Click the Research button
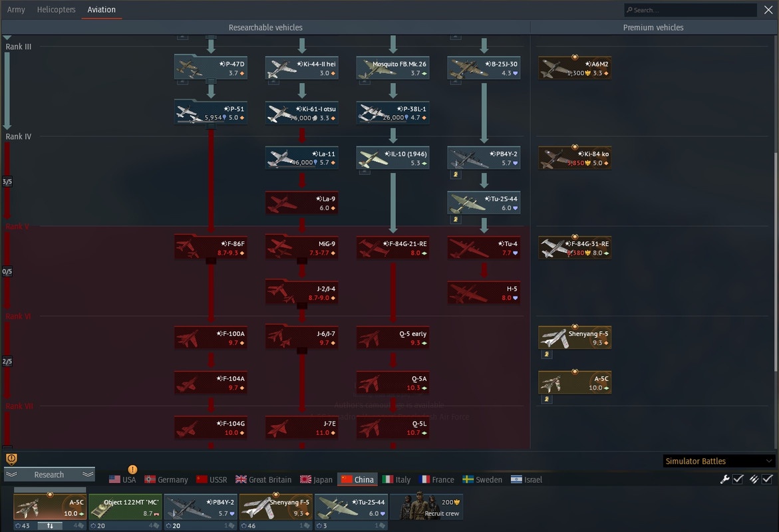 pyautogui.click(x=49, y=474)
